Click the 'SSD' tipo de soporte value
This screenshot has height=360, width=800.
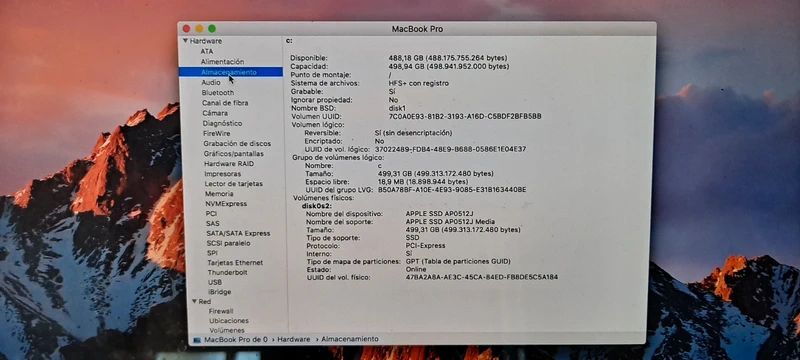pos(412,238)
